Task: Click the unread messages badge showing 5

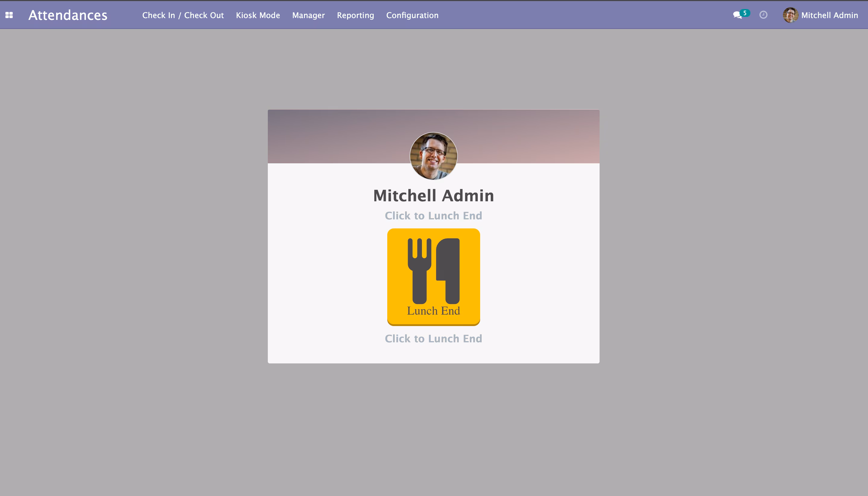Action: click(x=745, y=13)
